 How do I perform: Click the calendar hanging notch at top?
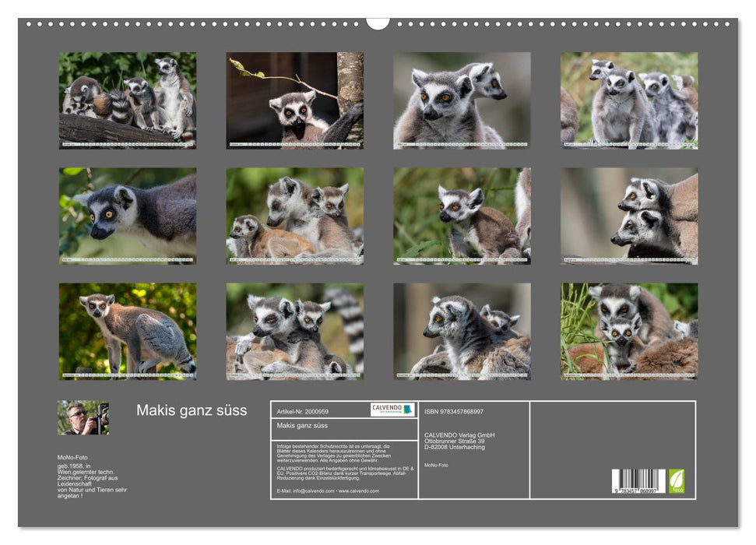click(378, 23)
